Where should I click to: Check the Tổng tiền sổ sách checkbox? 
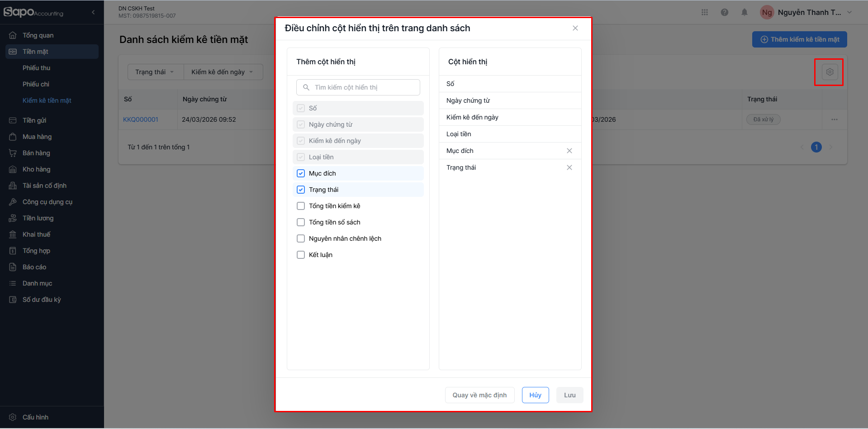coord(301,222)
